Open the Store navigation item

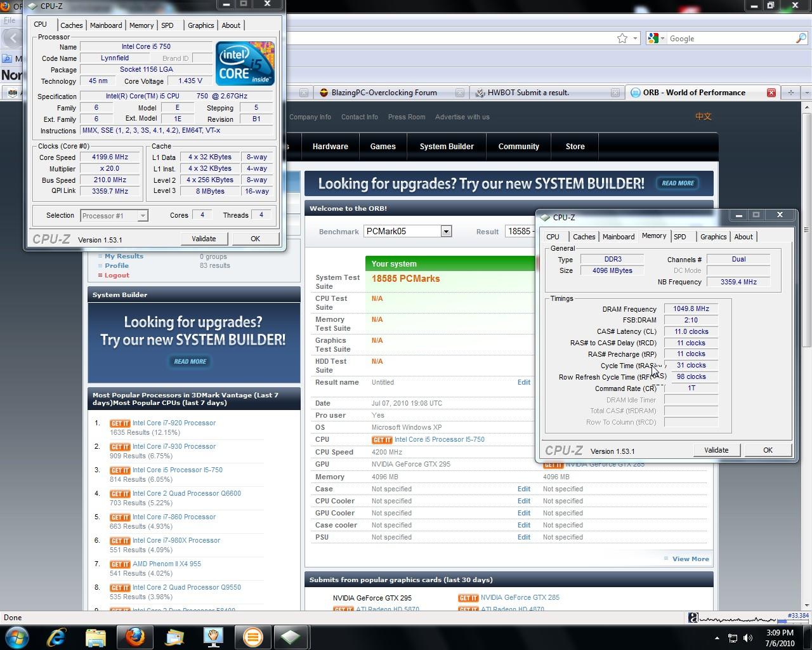pos(575,147)
